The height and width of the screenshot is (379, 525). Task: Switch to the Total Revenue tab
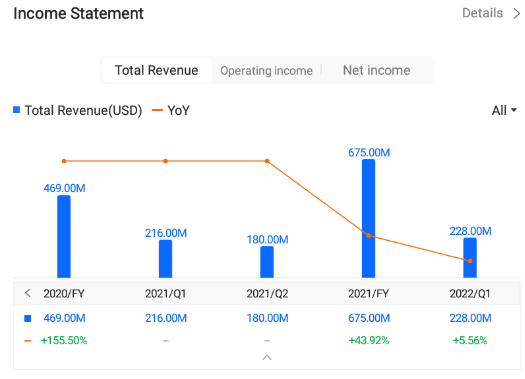point(156,70)
